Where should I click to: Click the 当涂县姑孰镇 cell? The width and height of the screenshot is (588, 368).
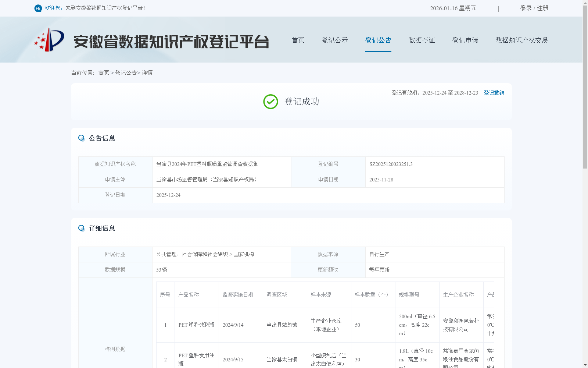click(285, 325)
